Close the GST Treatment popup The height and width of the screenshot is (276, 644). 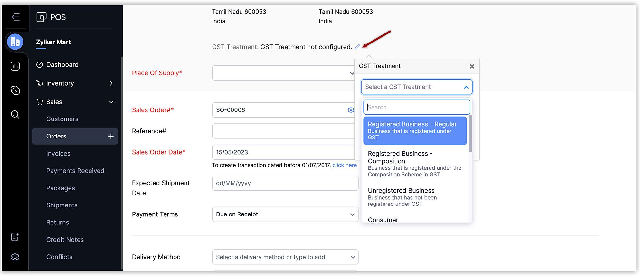click(472, 66)
